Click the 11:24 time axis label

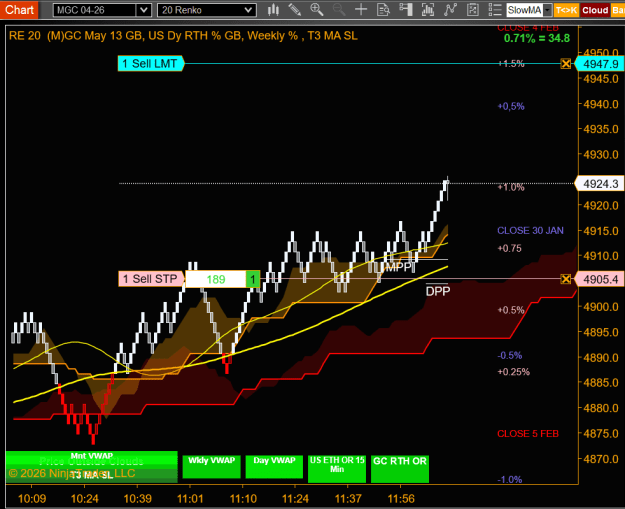(x=295, y=499)
